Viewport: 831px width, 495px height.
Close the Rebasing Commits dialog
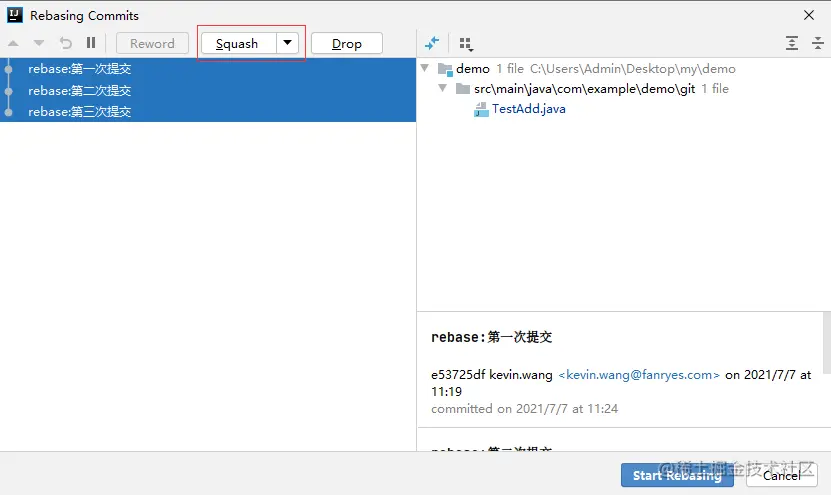[809, 15]
